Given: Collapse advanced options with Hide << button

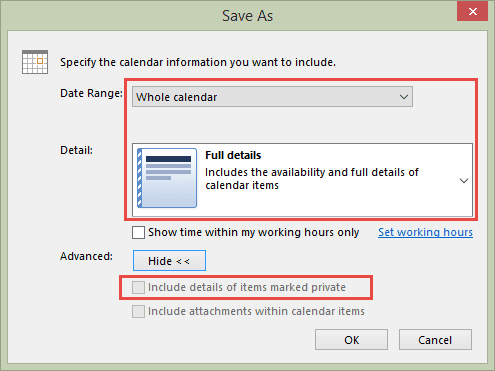Looking at the screenshot, I should point(169,260).
